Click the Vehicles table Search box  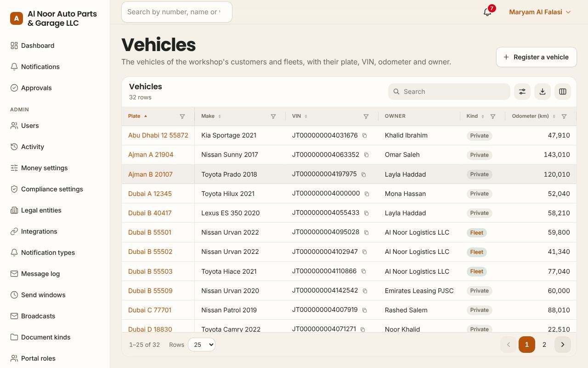tap(449, 92)
